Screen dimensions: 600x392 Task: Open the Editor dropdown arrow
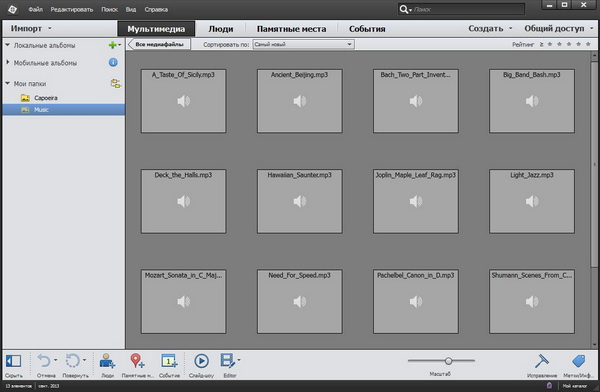[239, 360]
